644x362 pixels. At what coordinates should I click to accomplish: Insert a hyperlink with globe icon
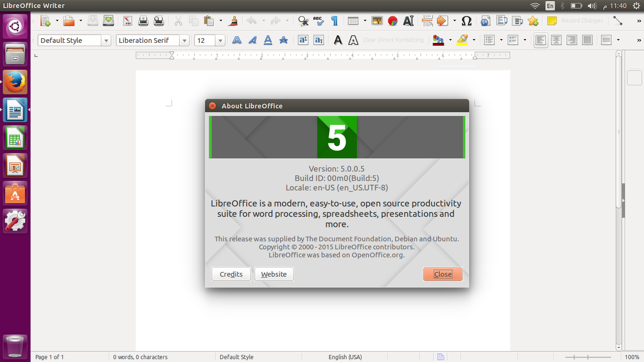(x=486, y=21)
